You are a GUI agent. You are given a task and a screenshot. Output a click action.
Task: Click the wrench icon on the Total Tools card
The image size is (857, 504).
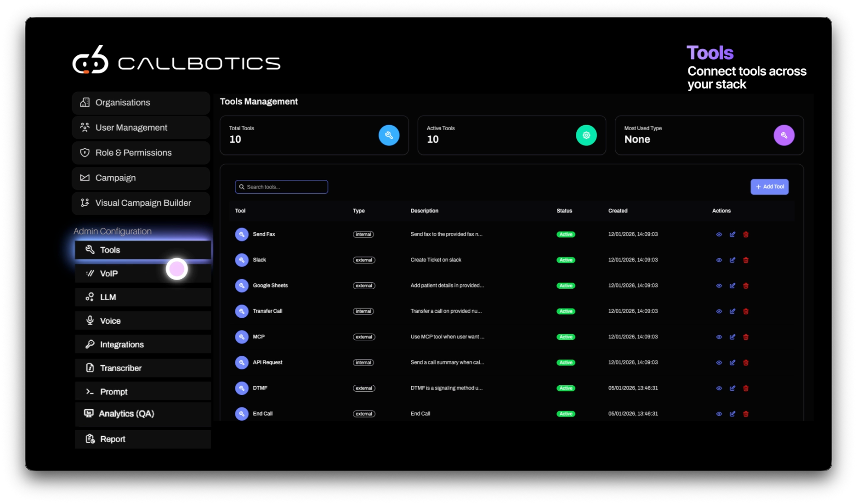pyautogui.click(x=389, y=135)
